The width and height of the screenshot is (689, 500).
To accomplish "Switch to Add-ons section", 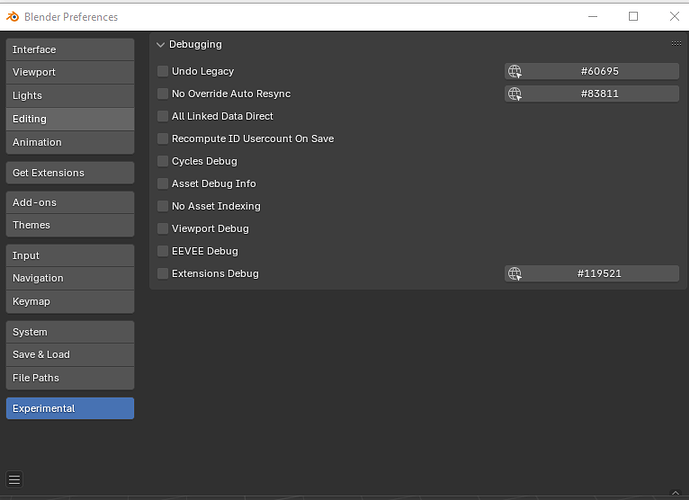I will [70, 203].
